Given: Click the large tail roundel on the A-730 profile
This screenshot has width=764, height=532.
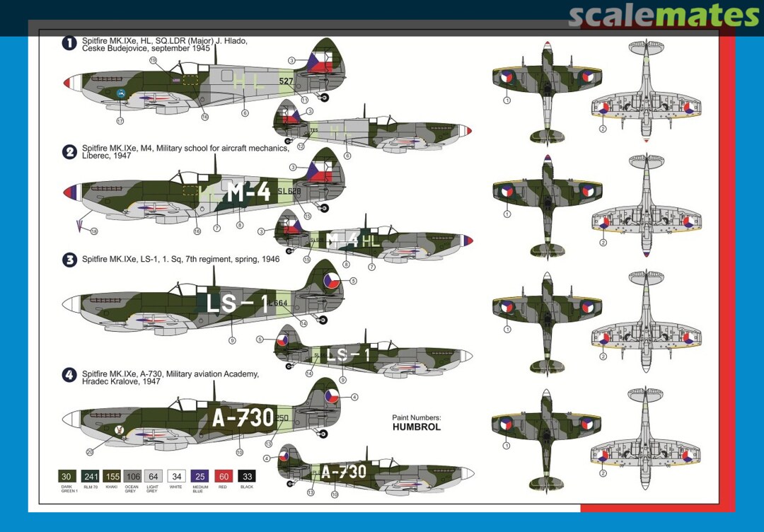Looking at the screenshot, I should (x=331, y=395).
